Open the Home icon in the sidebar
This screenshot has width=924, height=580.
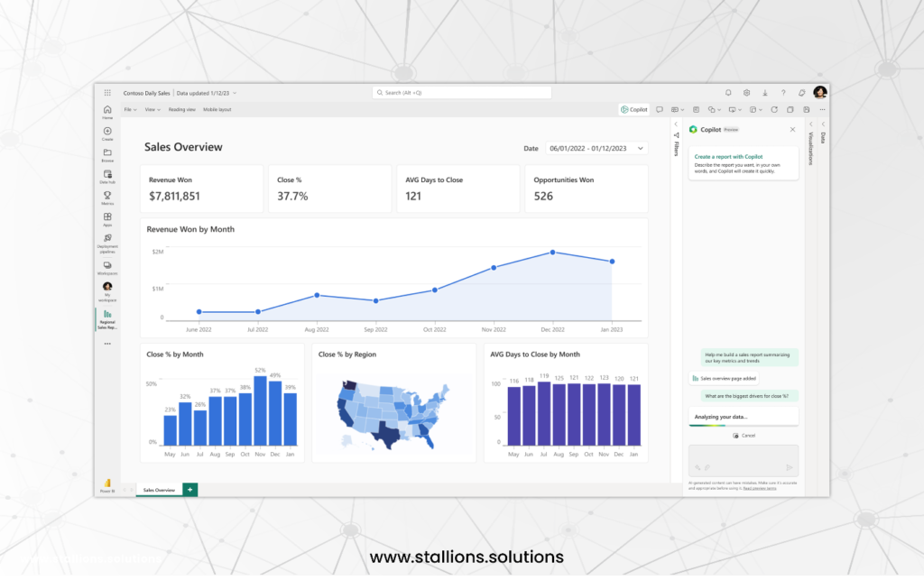pyautogui.click(x=108, y=112)
